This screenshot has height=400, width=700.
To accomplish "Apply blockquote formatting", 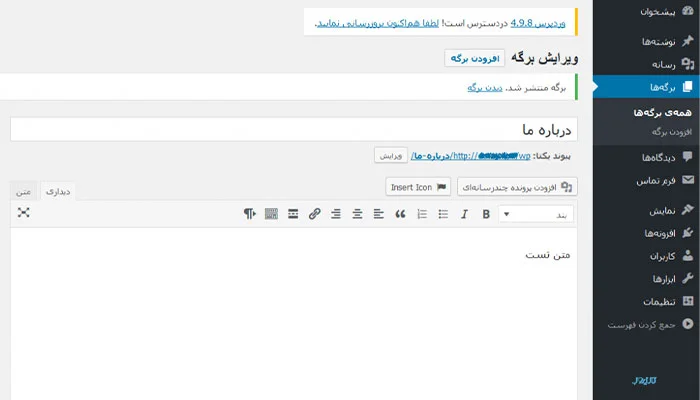I will point(400,214).
